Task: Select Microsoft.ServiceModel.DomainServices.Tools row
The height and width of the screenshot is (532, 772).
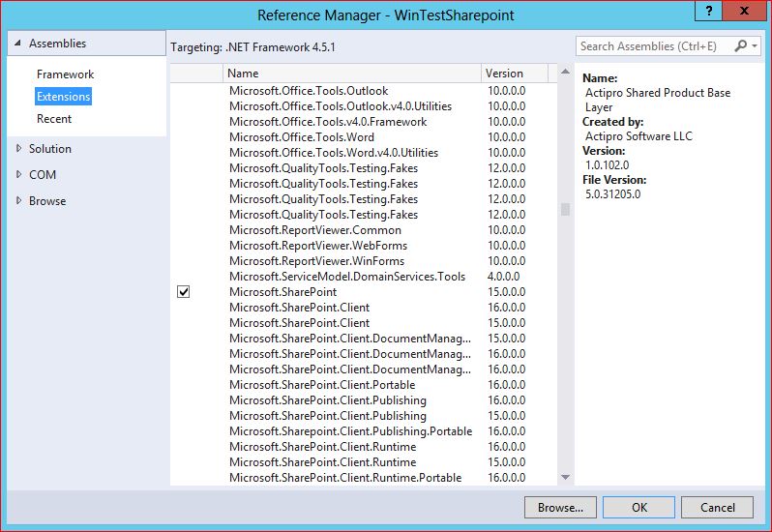Action: (x=364, y=277)
